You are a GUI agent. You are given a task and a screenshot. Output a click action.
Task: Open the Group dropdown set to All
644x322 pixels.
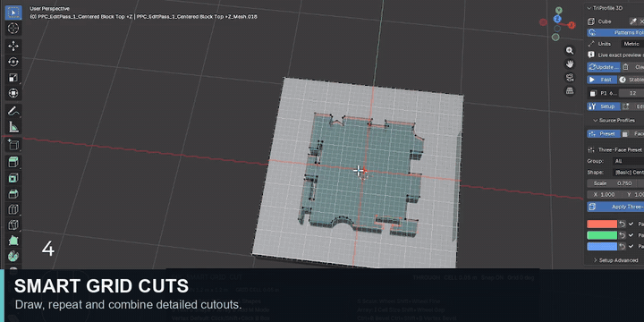[628, 161]
